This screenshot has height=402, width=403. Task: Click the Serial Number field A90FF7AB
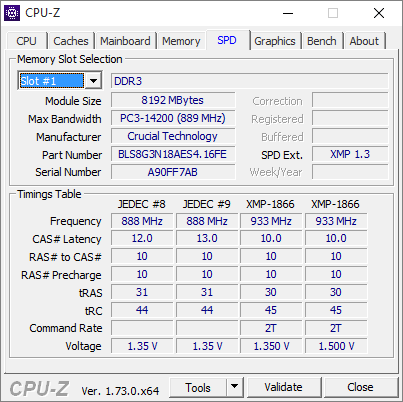173,172
